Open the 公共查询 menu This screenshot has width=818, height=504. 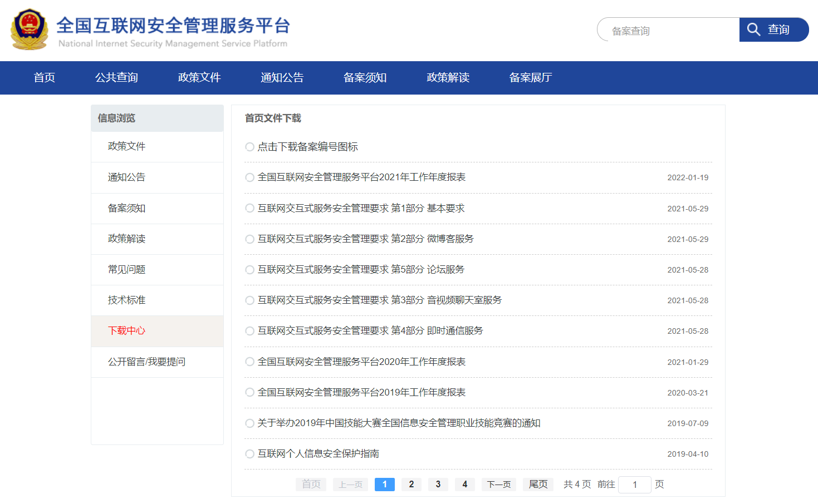tap(116, 78)
